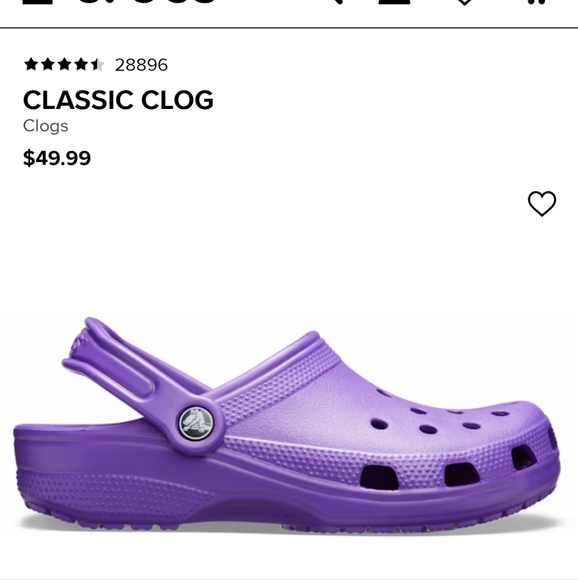The image size is (578, 580).
Task: Click the first filled rating star
Action: pyautogui.click(x=31, y=64)
